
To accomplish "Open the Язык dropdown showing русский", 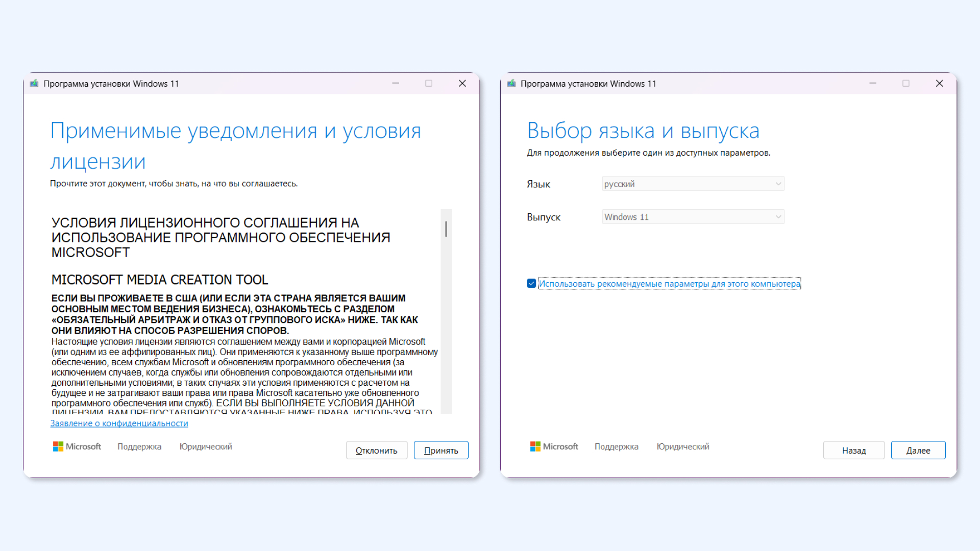I will point(693,184).
